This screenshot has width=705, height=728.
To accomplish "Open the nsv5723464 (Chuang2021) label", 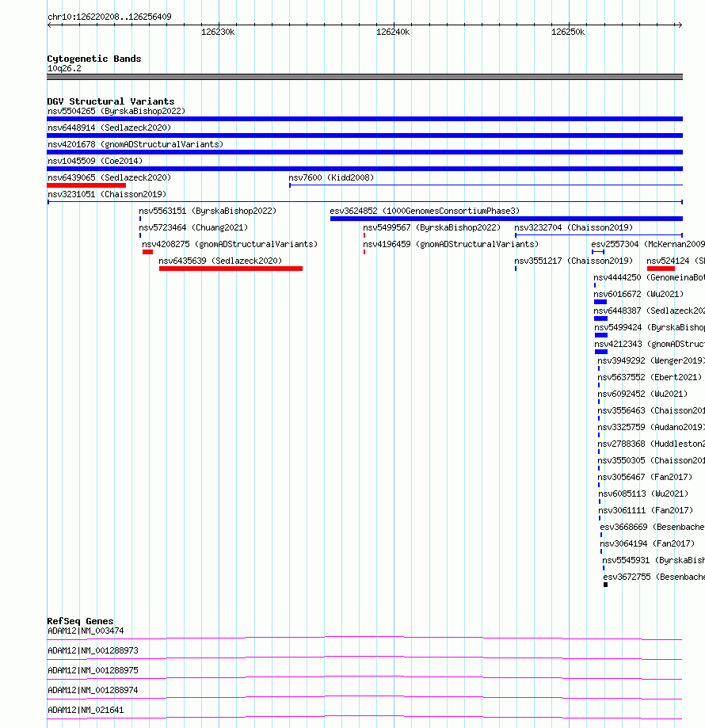I will [193, 227].
